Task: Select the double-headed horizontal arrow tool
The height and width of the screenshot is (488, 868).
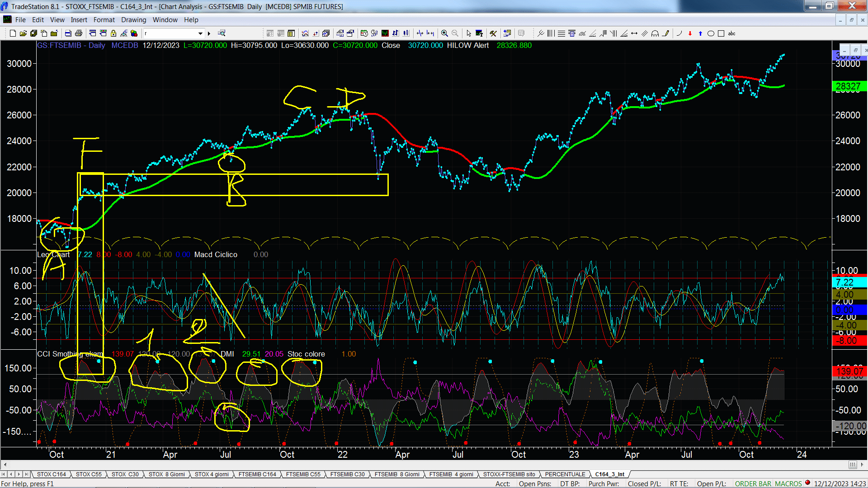Action: pos(634,33)
